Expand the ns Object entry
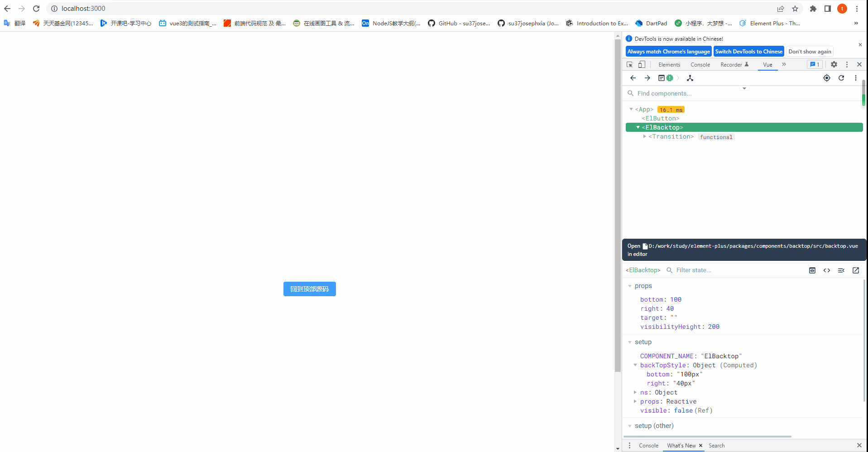Image resolution: width=868 pixels, height=452 pixels. (x=635, y=392)
